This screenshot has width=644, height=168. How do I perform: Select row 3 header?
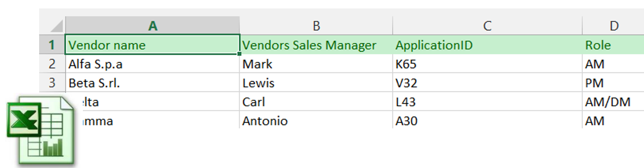pyautogui.click(x=52, y=83)
